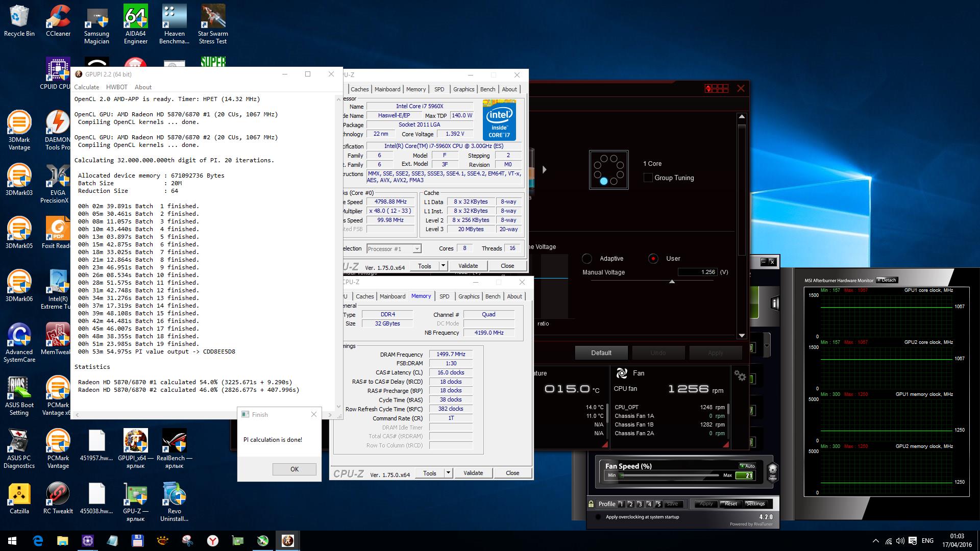Open ASUS PC Diagnostics icon
980x551 pixels.
tap(19, 448)
